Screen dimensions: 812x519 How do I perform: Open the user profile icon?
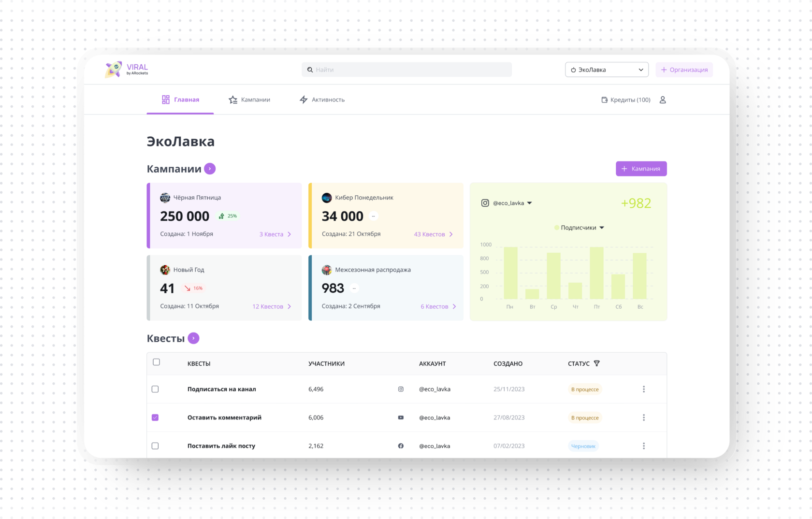pos(663,100)
